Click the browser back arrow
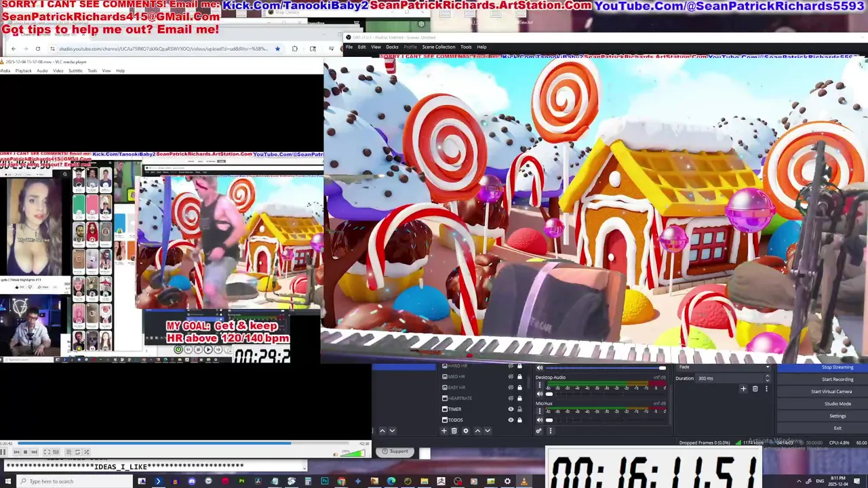868x488 pixels. 13,49
